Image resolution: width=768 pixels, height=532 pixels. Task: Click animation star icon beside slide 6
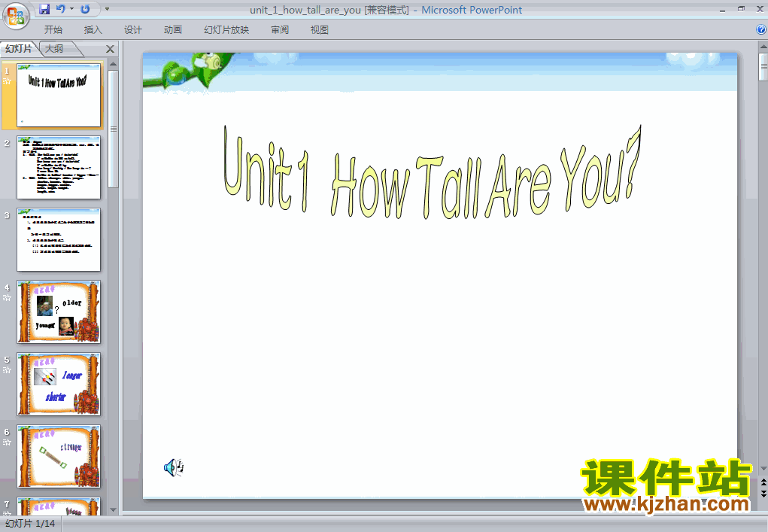coord(7,442)
